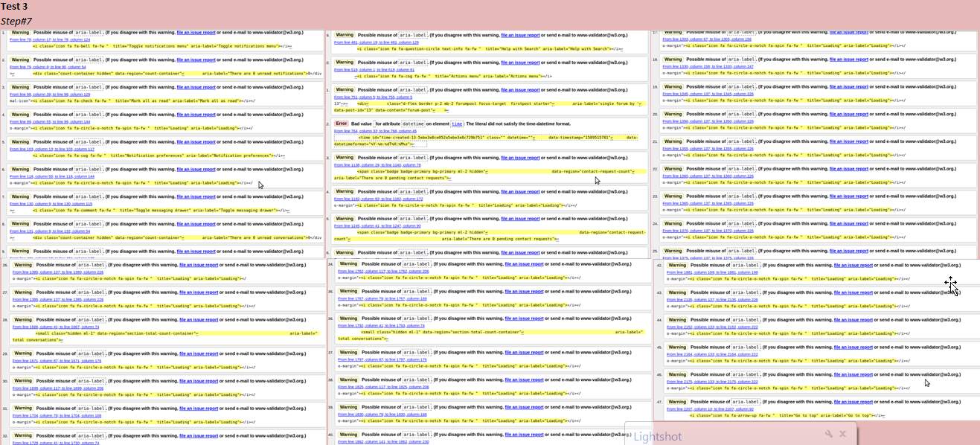Open 'file an issue report' in warning 5
The image size is (980, 445).
coord(196,142)
